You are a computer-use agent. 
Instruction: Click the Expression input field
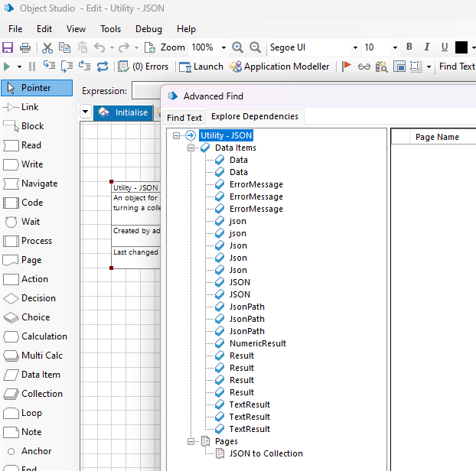(146, 90)
